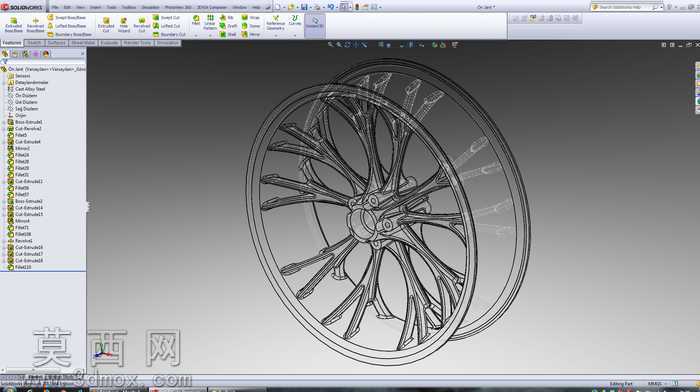Click the Extruded Cut tool
The image size is (700, 392).
[x=106, y=25]
